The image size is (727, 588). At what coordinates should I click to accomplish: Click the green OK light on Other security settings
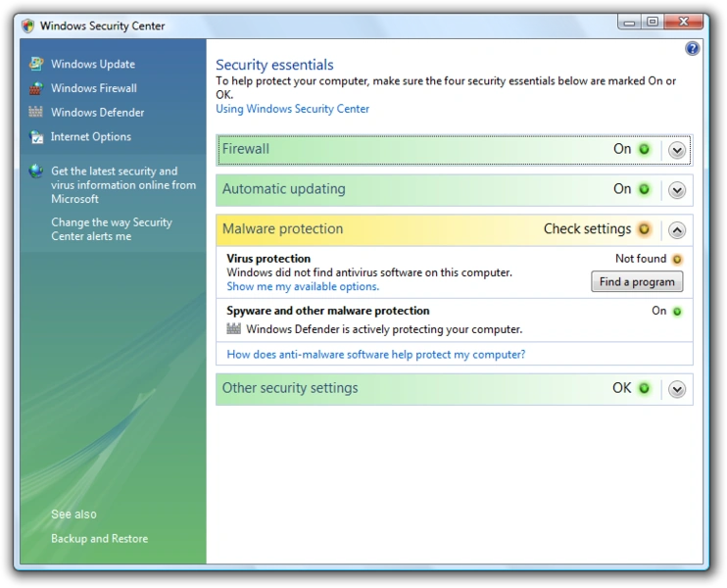click(x=644, y=388)
